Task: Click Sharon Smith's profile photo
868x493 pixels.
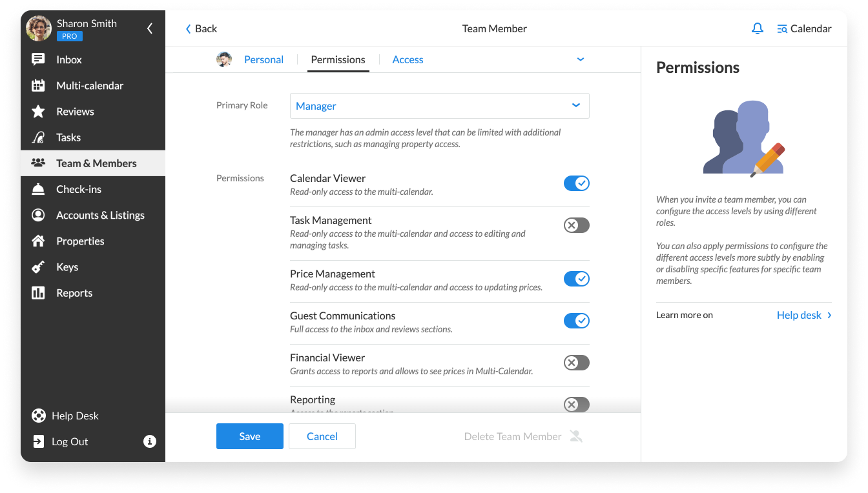Action: coord(39,28)
